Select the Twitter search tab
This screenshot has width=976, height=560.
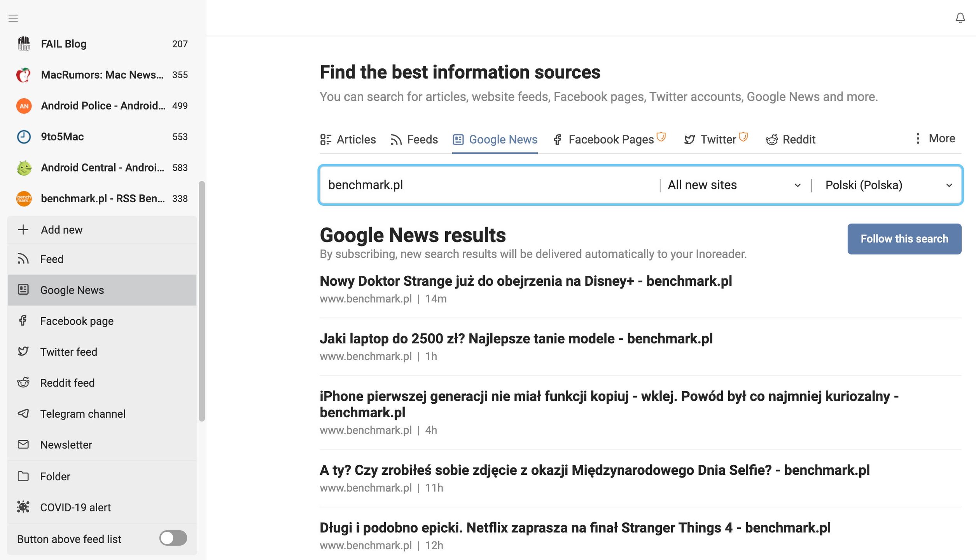(x=715, y=139)
